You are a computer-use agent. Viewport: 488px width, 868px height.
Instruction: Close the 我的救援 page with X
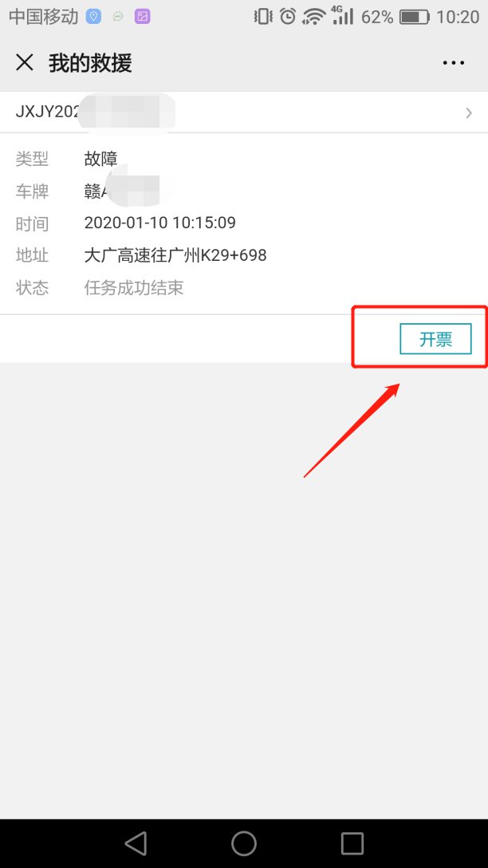[25, 62]
